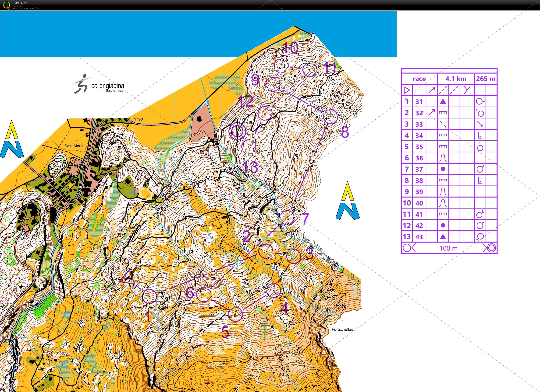Click the Segl Maria village label
This screenshot has height=392, width=540.
(x=74, y=146)
